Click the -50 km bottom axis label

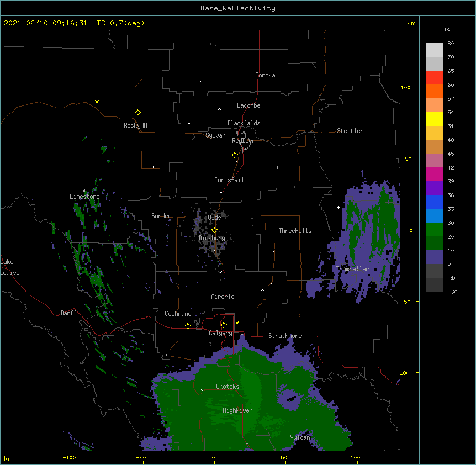click(x=141, y=457)
